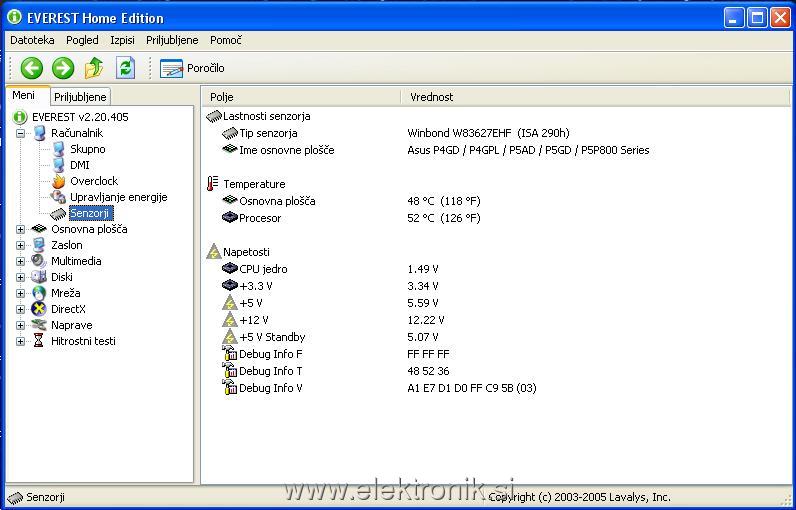Click the Mreža network globe icon
Image resolution: width=796 pixels, height=510 pixels.
tap(39, 293)
